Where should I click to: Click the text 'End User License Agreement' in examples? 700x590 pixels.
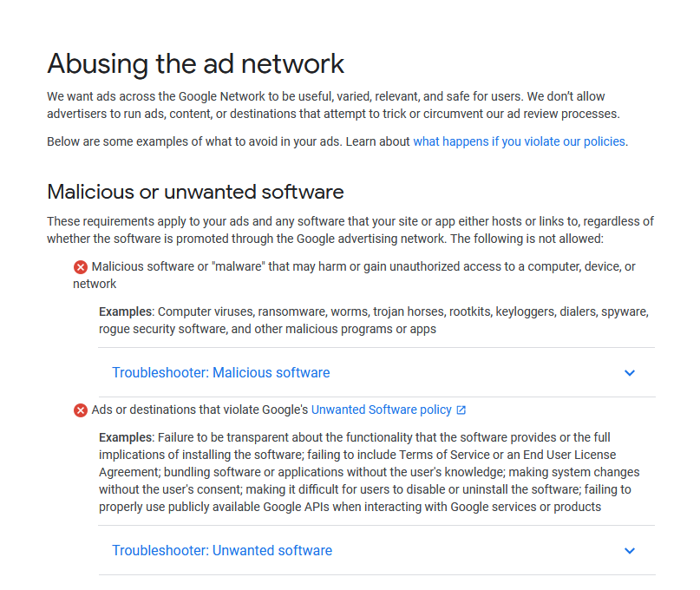pos(357,463)
